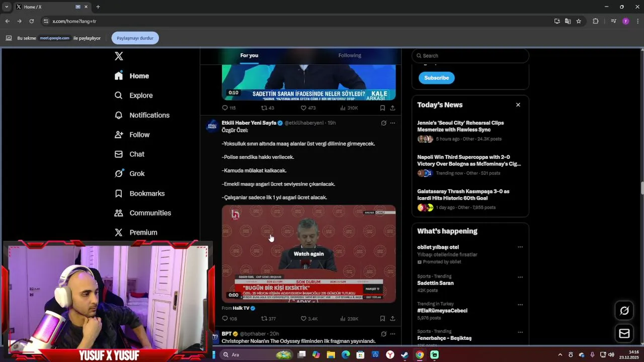The height and width of the screenshot is (362, 644).
Task: Open the #ElaRümeysaCebeci trending hashtag
Action: click(x=442, y=311)
